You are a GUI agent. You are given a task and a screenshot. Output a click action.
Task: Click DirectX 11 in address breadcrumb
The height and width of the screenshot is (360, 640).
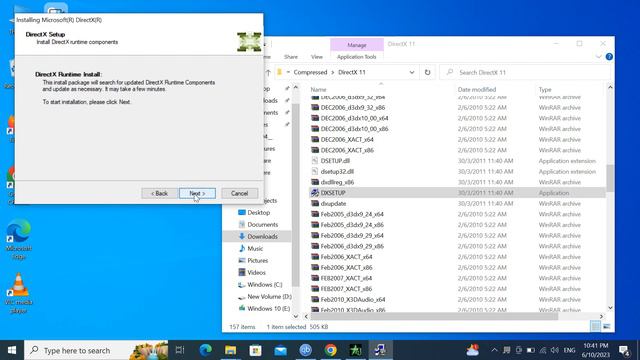(352, 72)
